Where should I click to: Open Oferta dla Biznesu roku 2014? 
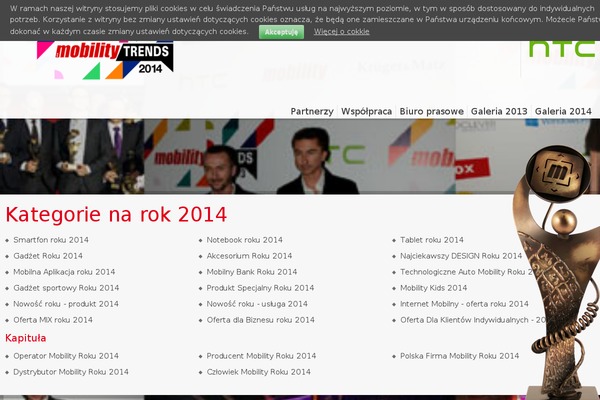(261, 320)
